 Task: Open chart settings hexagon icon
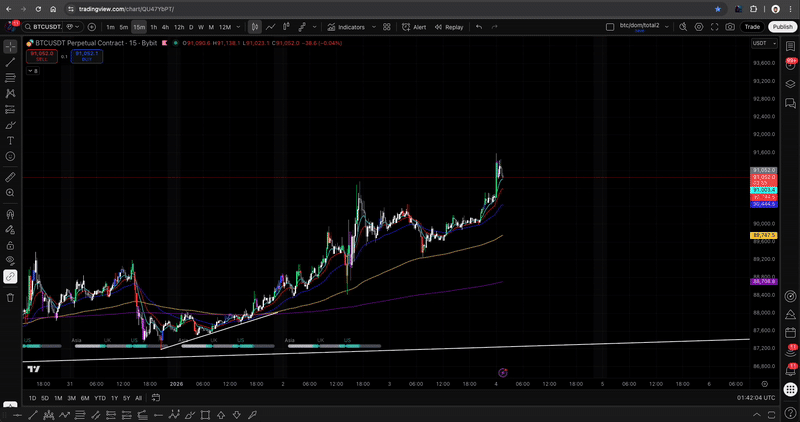click(x=699, y=27)
